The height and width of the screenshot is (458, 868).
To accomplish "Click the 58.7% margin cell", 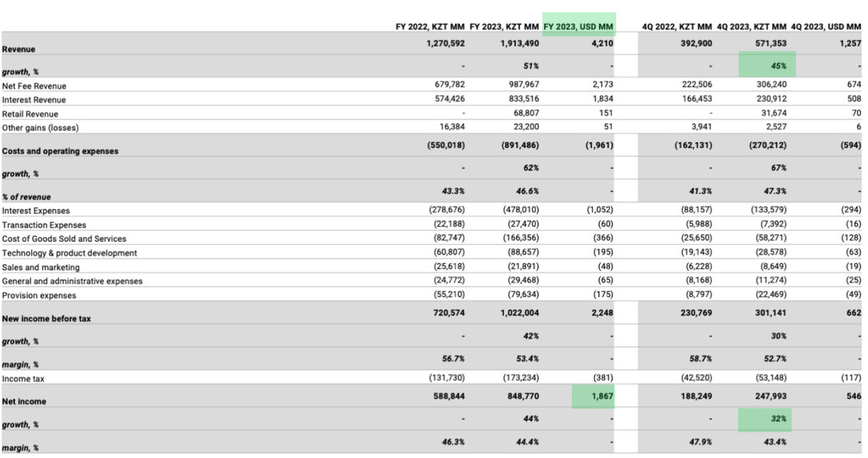I will pyautogui.click(x=700, y=358).
